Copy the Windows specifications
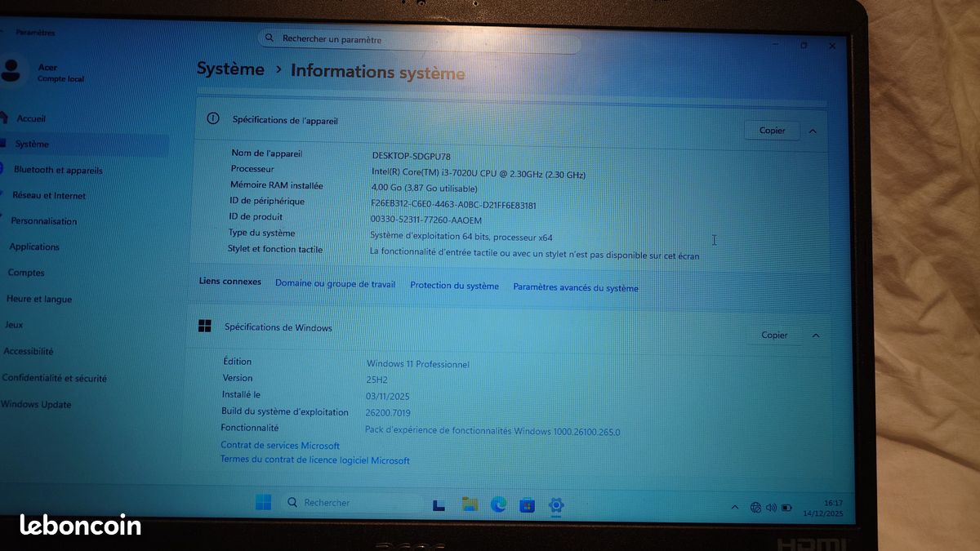This screenshot has width=980, height=551. 774,335
